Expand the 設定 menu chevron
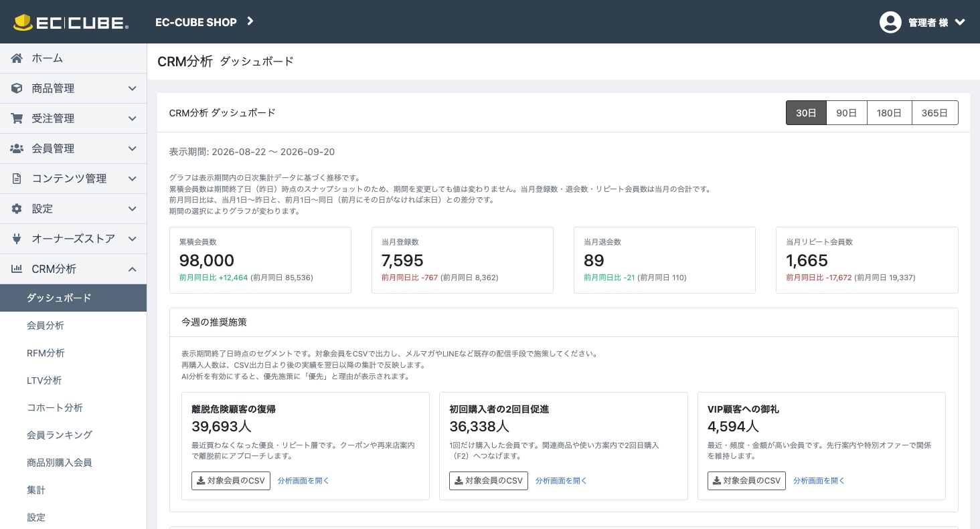This screenshot has height=529, width=980. 133,209
